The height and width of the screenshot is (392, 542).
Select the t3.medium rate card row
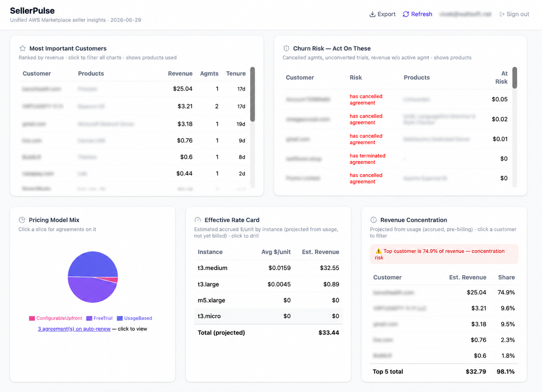click(268, 268)
